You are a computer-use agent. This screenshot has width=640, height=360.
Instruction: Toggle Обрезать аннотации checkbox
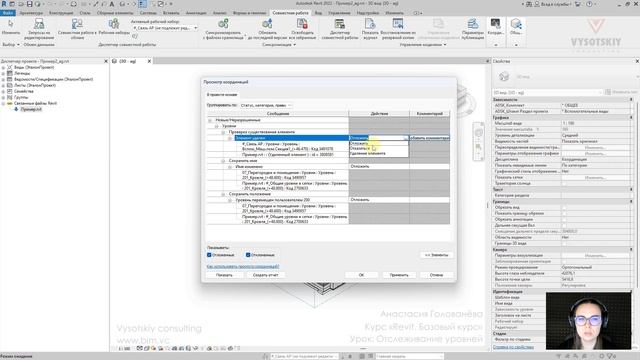[x=564, y=219]
